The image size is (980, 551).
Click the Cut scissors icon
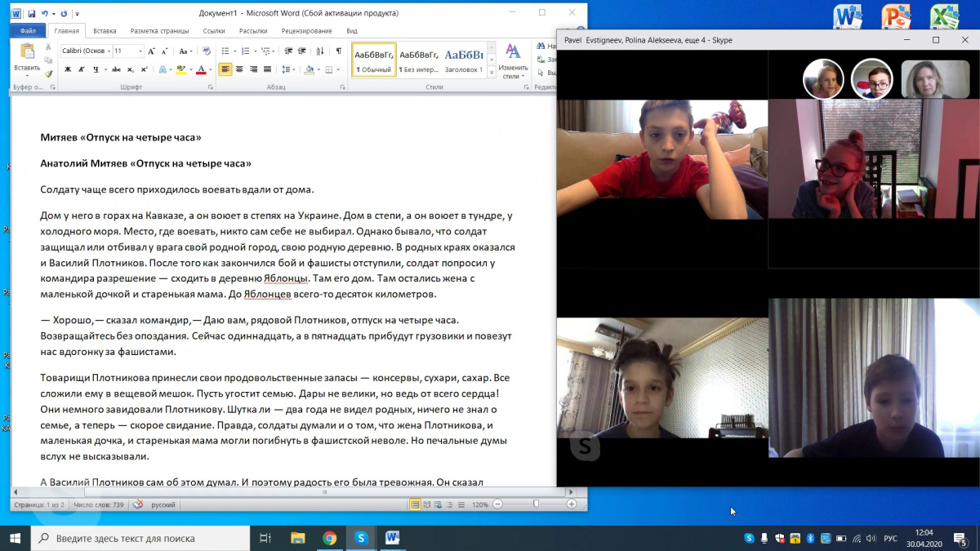pyautogui.click(x=48, y=47)
